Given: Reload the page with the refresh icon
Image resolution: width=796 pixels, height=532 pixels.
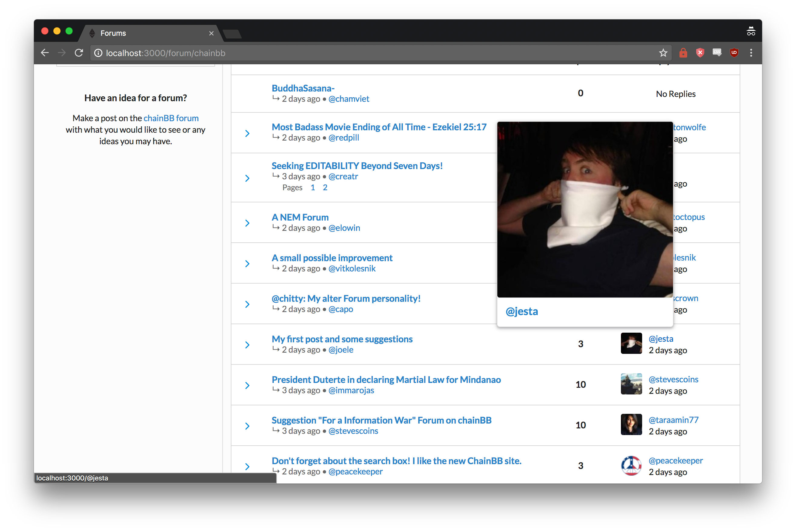Looking at the screenshot, I should [79, 53].
